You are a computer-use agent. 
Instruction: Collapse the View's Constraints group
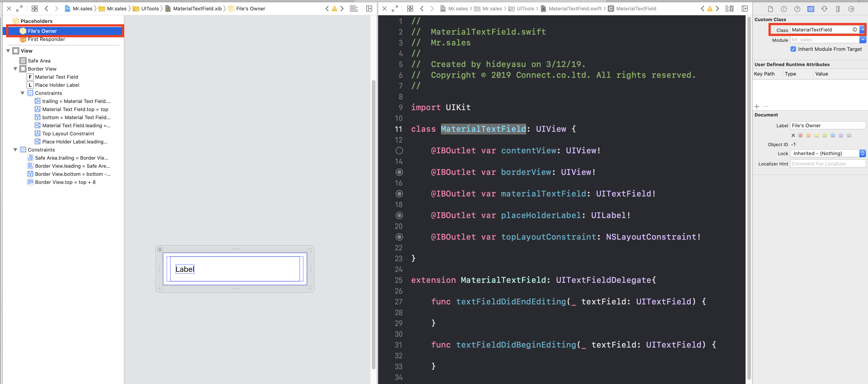pos(15,150)
